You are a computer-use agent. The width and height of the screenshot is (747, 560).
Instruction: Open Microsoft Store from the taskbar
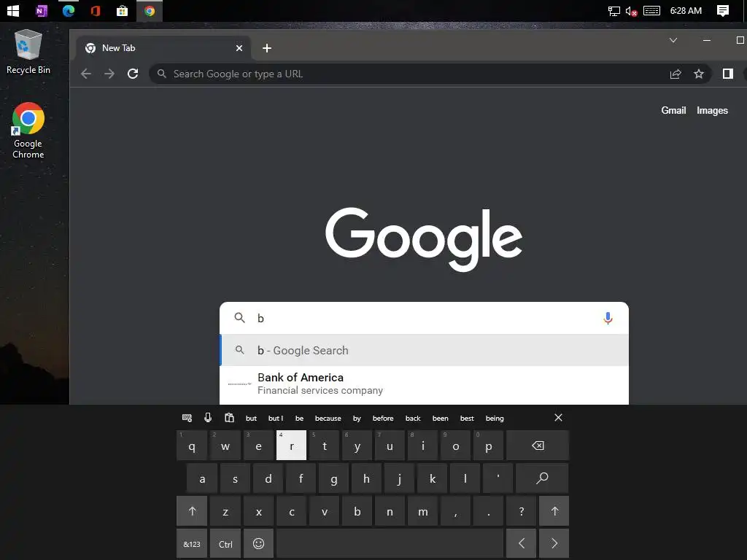click(123, 10)
